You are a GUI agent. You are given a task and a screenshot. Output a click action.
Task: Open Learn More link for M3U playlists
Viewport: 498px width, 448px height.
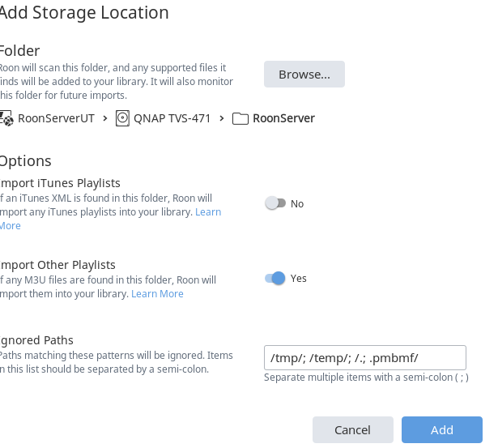click(157, 294)
